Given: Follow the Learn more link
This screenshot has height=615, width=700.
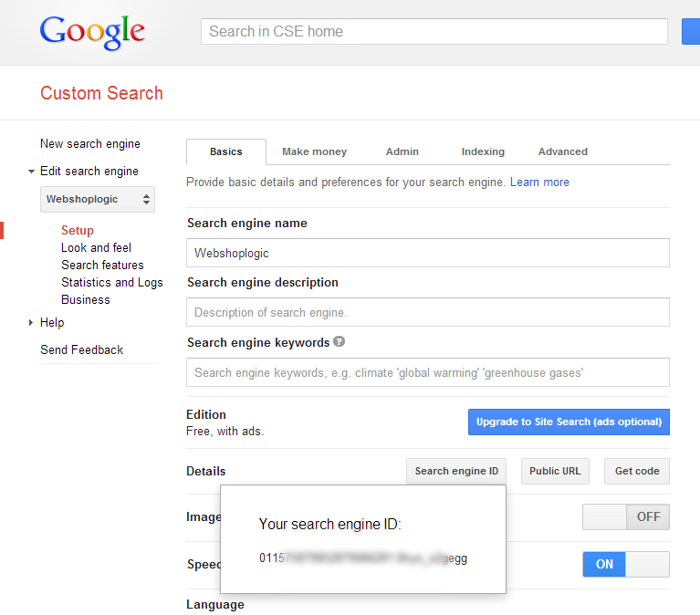Looking at the screenshot, I should tap(539, 182).
